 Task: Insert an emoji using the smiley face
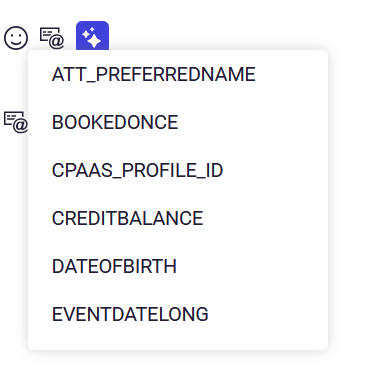coord(16,38)
